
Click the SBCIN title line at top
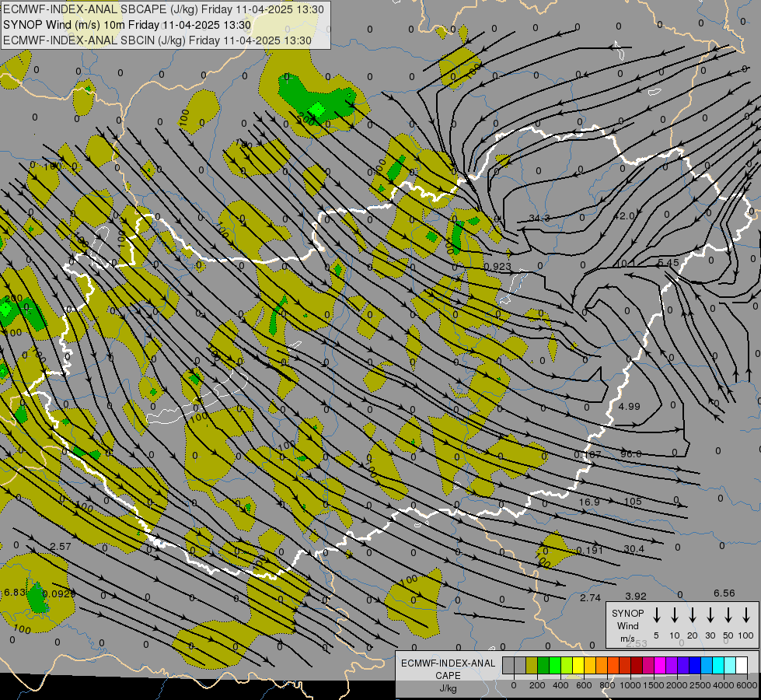click(157, 40)
